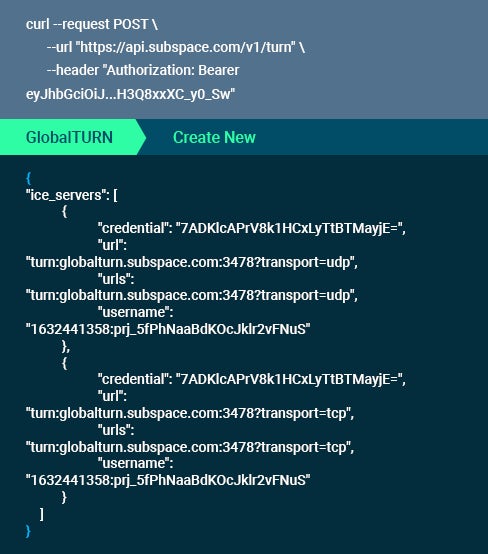Click the "username" key in the tcp entry
Screen dimensions: 488x554
point(135,463)
